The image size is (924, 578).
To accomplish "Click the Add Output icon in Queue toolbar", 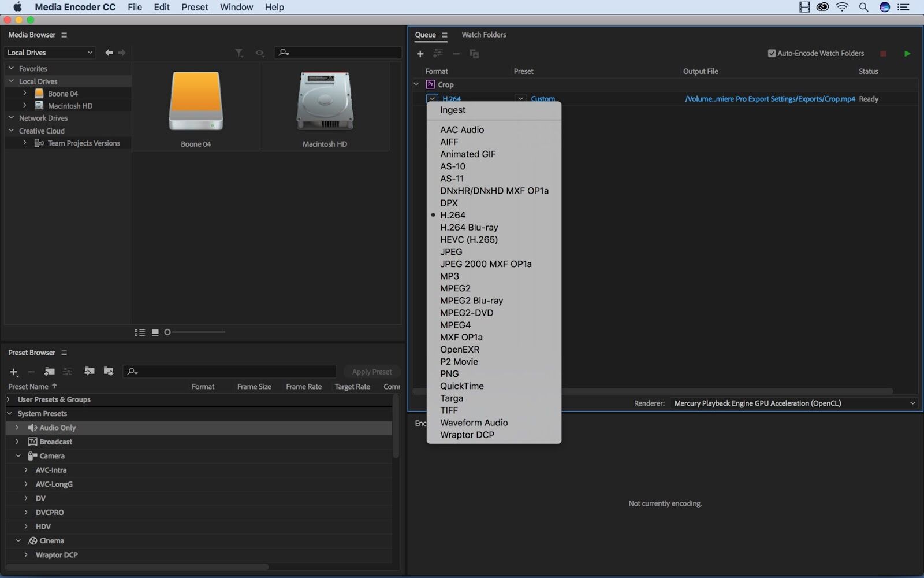I will [x=438, y=54].
